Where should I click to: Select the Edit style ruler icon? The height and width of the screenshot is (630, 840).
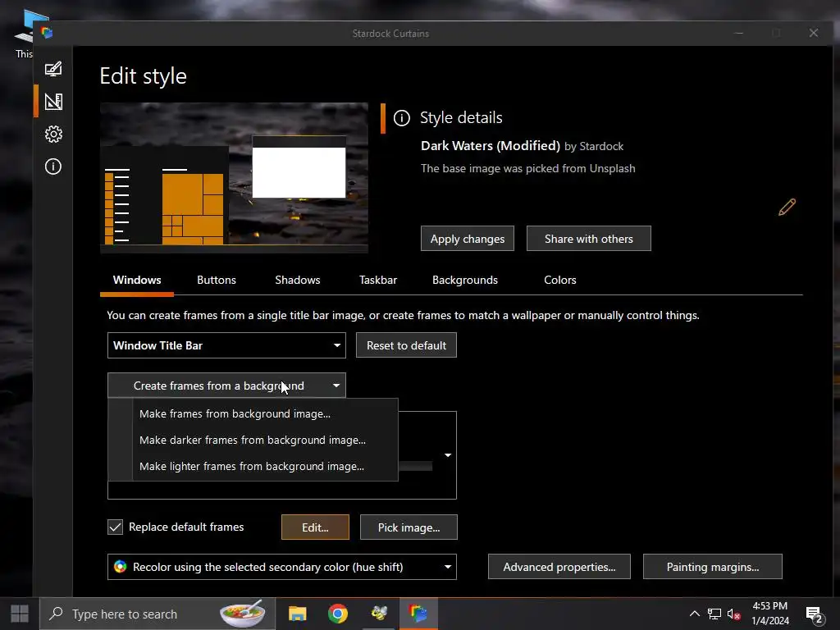(x=53, y=101)
